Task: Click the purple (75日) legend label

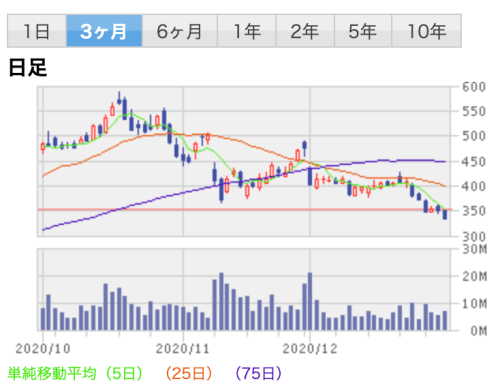Action: click(x=259, y=373)
